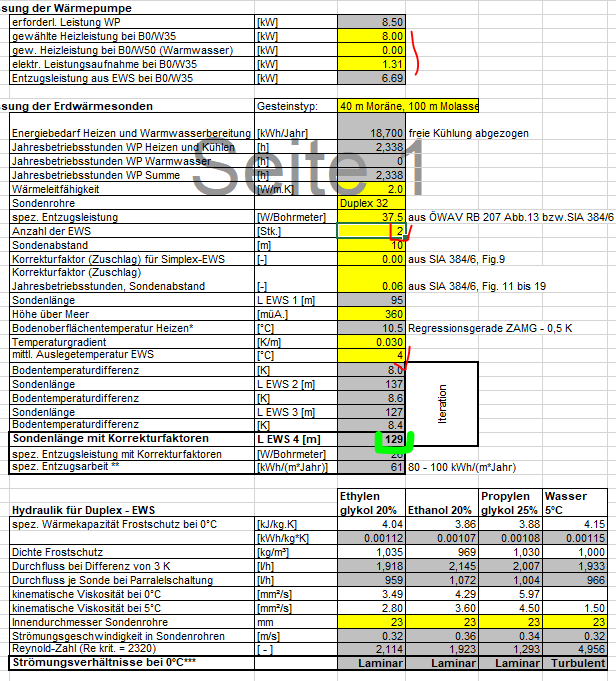Click Höhe über Meer value 360
Screen dimensions: 616x681
click(x=371, y=314)
